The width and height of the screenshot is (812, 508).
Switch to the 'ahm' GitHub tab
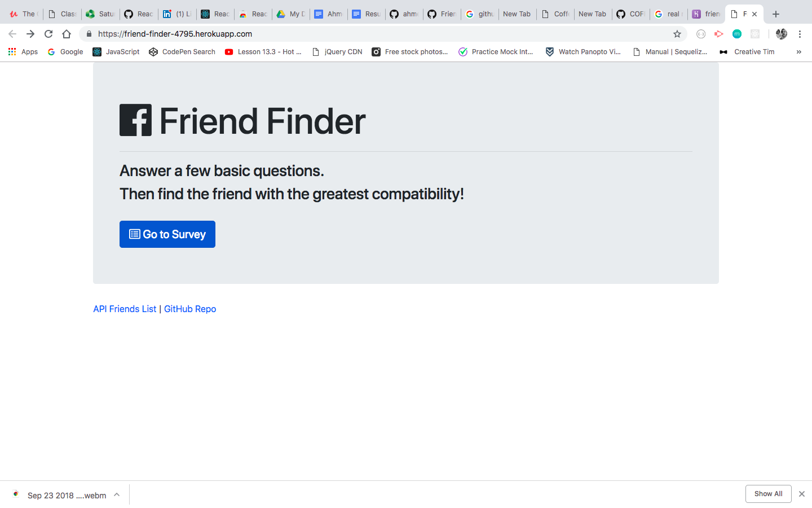click(x=404, y=14)
